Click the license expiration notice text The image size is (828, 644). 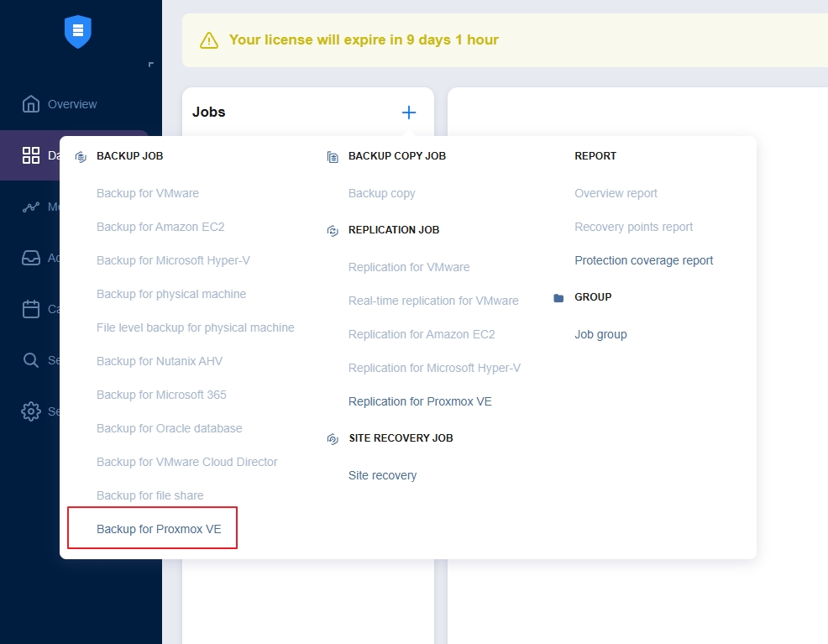pos(364,40)
